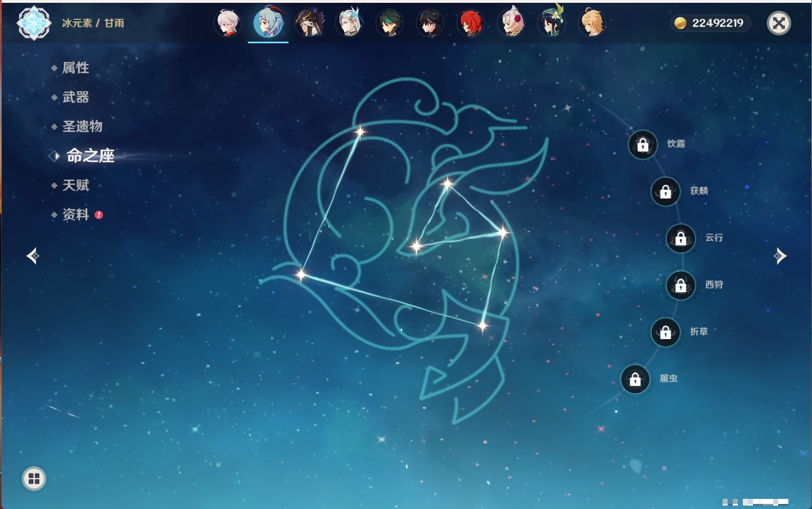Open the 天赋 talents page
This screenshot has height=509, width=812.
coord(75,185)
